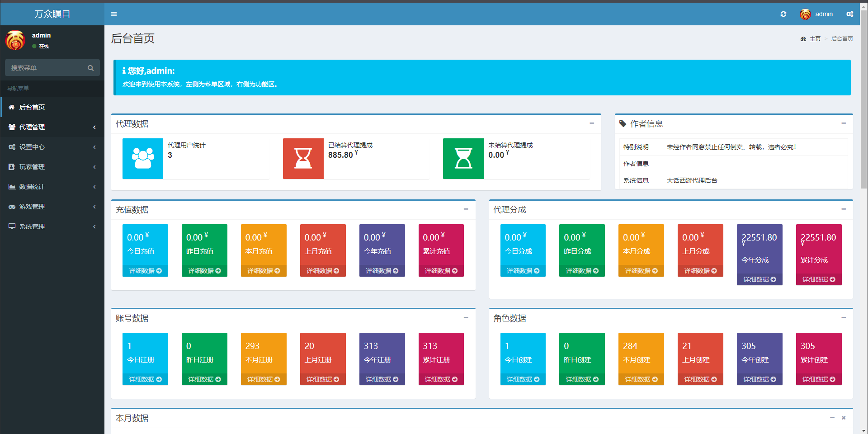Viewport: 868px width, 434px height.
Task: Close the 本月数据 panel
Action: pos(844,418)
